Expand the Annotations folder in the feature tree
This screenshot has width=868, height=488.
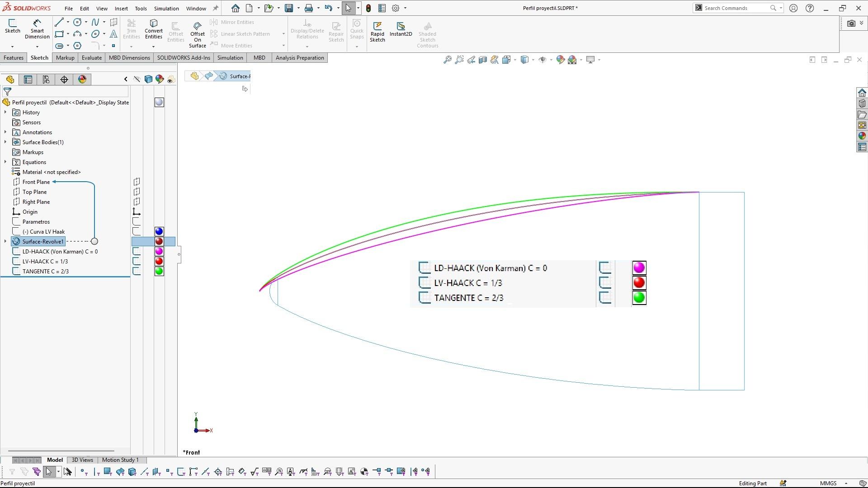click(5, 132)
